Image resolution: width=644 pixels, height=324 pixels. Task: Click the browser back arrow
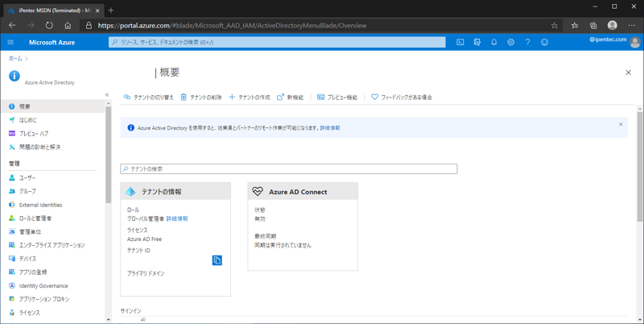(12, 26)
